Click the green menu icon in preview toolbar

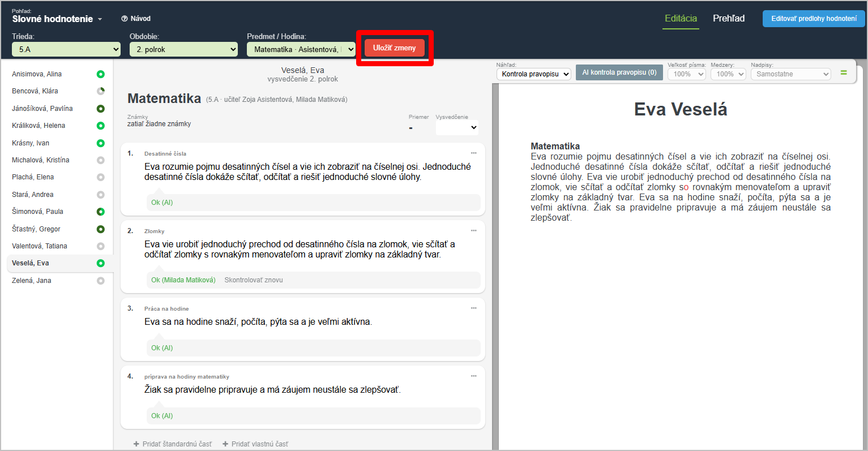[x=843, y=73]
